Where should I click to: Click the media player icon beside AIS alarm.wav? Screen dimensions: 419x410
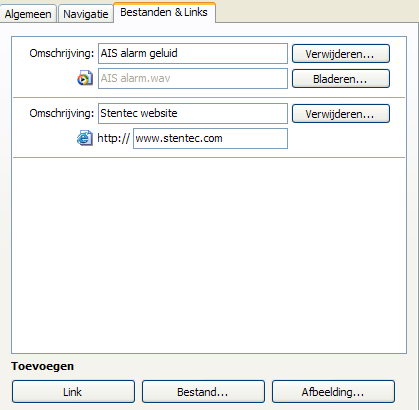[85, 78]
